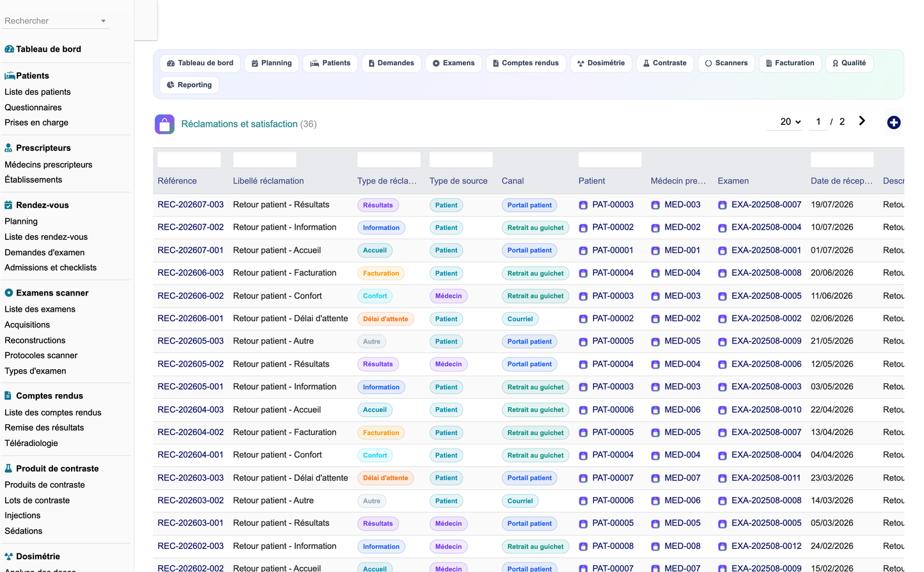Click the Tableau de bord sidebar icon
The image size is (924, 572).
9,49
